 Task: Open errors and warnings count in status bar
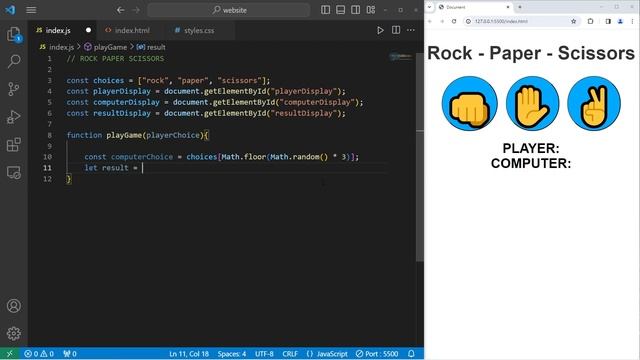coord(39,353)
